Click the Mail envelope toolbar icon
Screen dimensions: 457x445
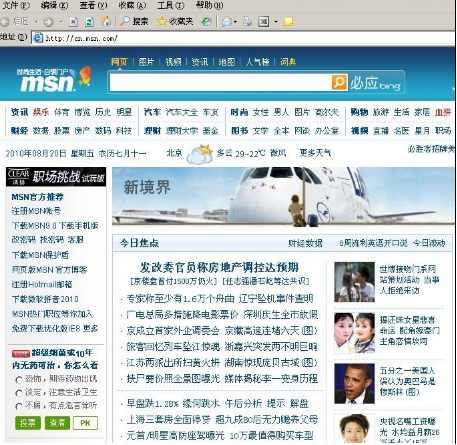tap(227, 22)
